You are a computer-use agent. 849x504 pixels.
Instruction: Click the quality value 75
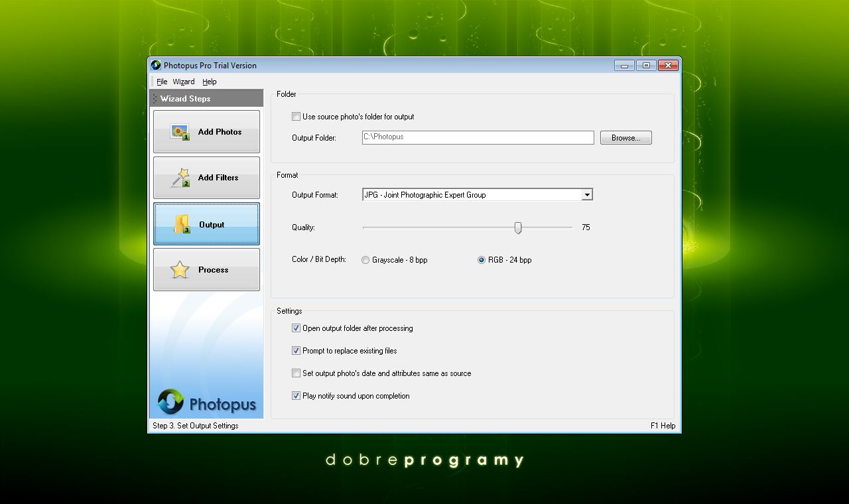[x=586, y=227]
